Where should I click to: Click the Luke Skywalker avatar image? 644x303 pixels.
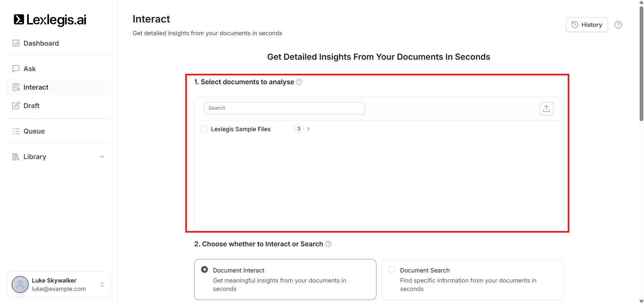pyautogui.click(x=20, y=285)
